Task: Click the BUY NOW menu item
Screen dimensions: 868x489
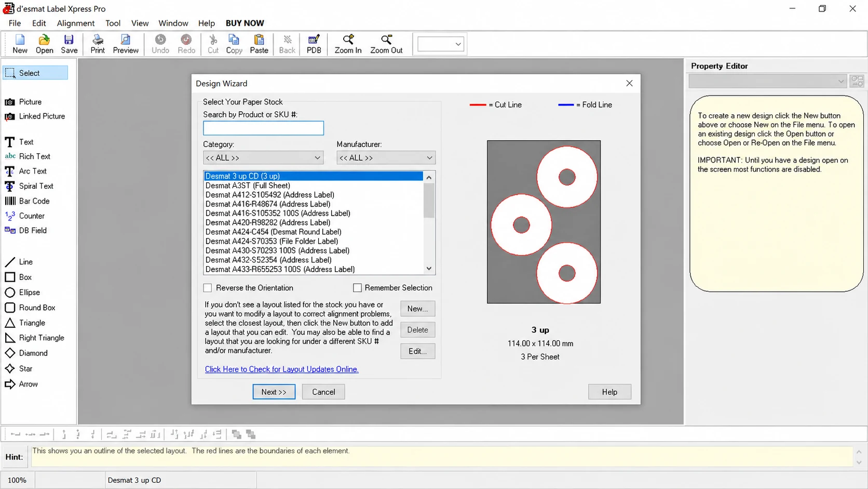Action: tap(245, 23)
